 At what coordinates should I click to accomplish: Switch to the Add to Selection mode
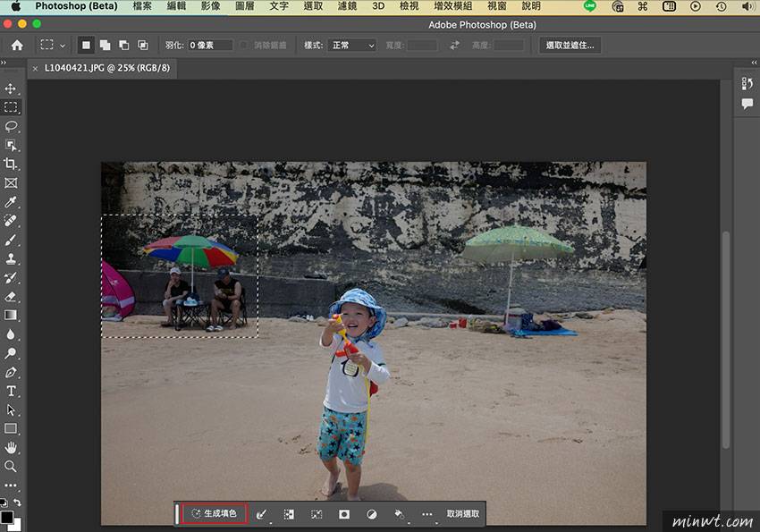tap(104, 45)
